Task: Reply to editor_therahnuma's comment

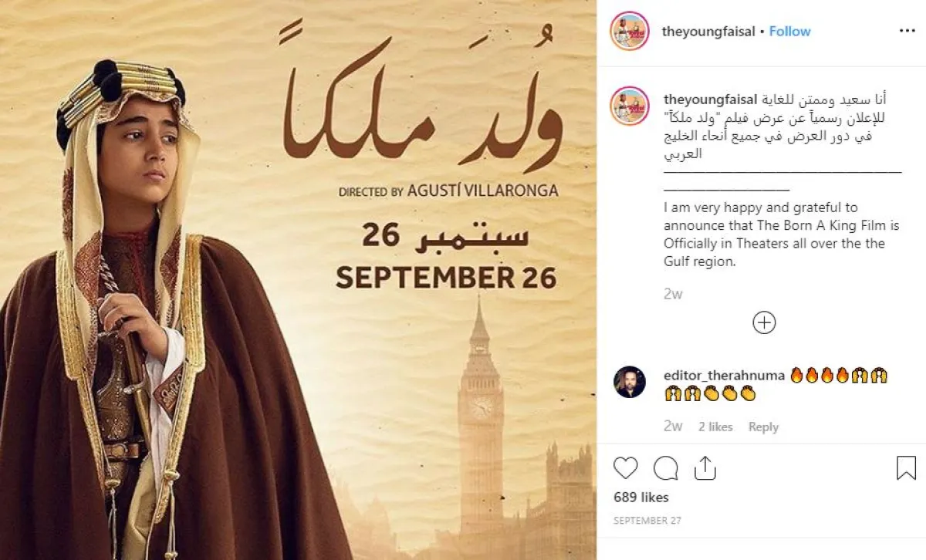Action: point(763,427)
